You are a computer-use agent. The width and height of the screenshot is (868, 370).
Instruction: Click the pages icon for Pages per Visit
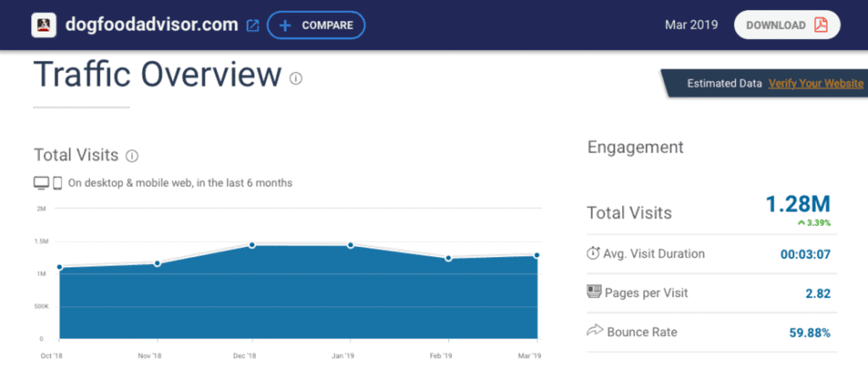pos(594,293)
